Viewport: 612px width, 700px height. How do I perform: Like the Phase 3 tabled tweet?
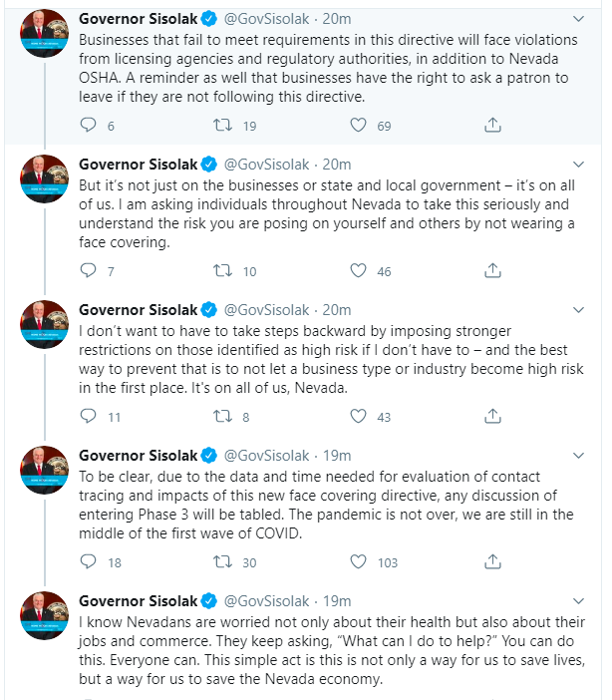click(x=359, y=561)
